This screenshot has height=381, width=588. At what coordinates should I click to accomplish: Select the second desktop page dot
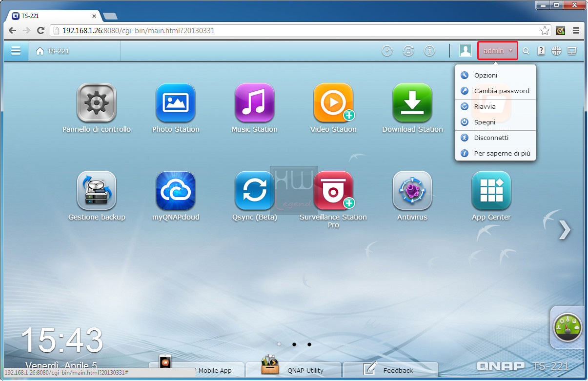pos(294,344)
